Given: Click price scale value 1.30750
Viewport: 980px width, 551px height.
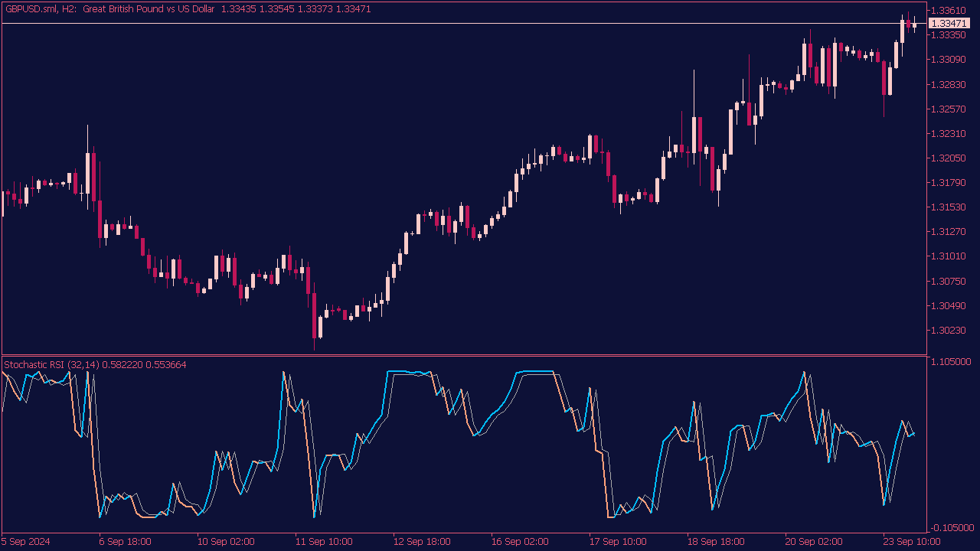Looking at the screenshot, I should pos(949,281).
